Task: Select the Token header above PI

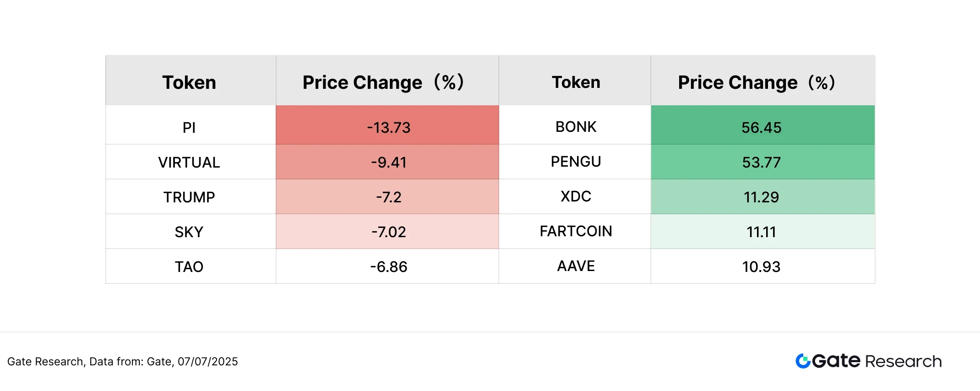Action: point(189,82)
